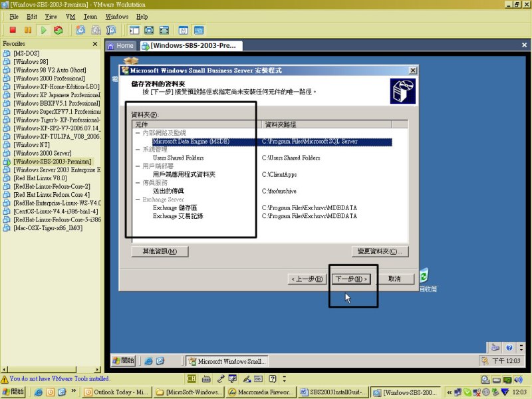
Task: Click the host 開始 Start button
Action: [13, 392]
